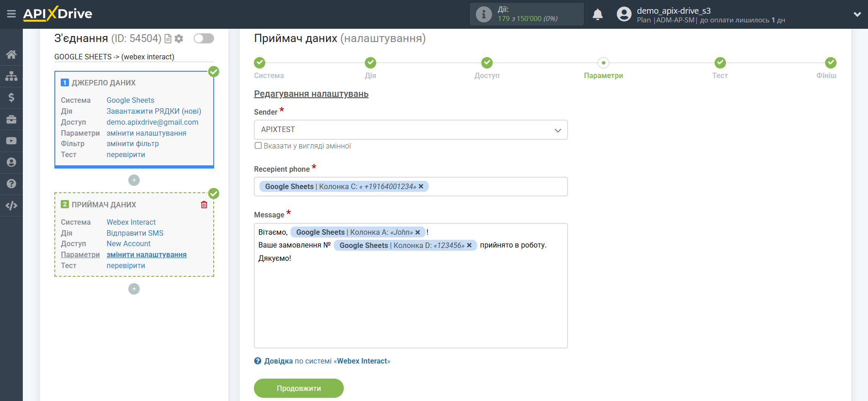Open the user profile icon in sidebar
The image size is (868, 401).
coord(11,162)
